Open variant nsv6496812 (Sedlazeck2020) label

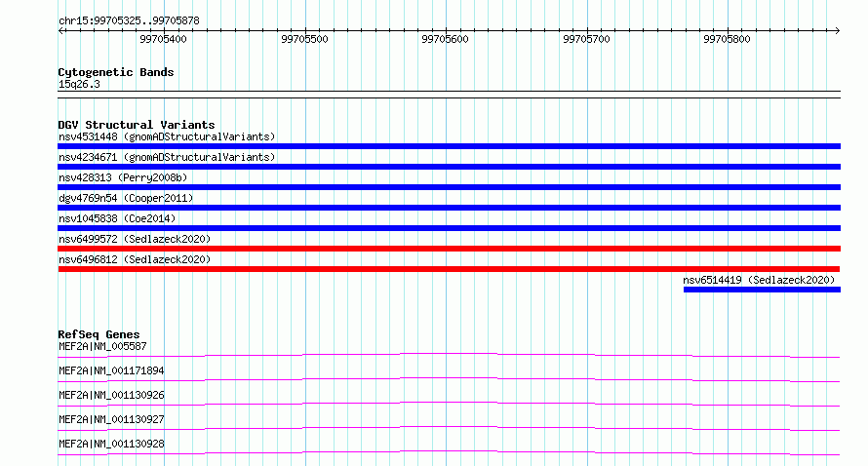click(135, 259)
